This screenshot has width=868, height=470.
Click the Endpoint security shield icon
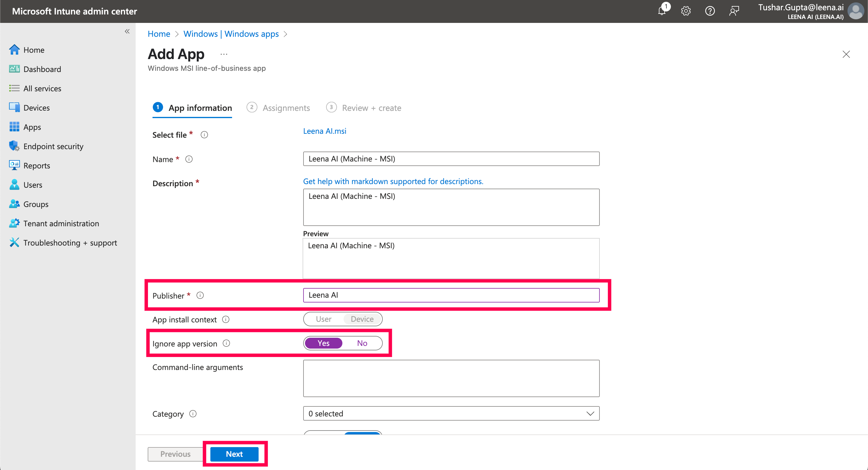pos(14,146)
